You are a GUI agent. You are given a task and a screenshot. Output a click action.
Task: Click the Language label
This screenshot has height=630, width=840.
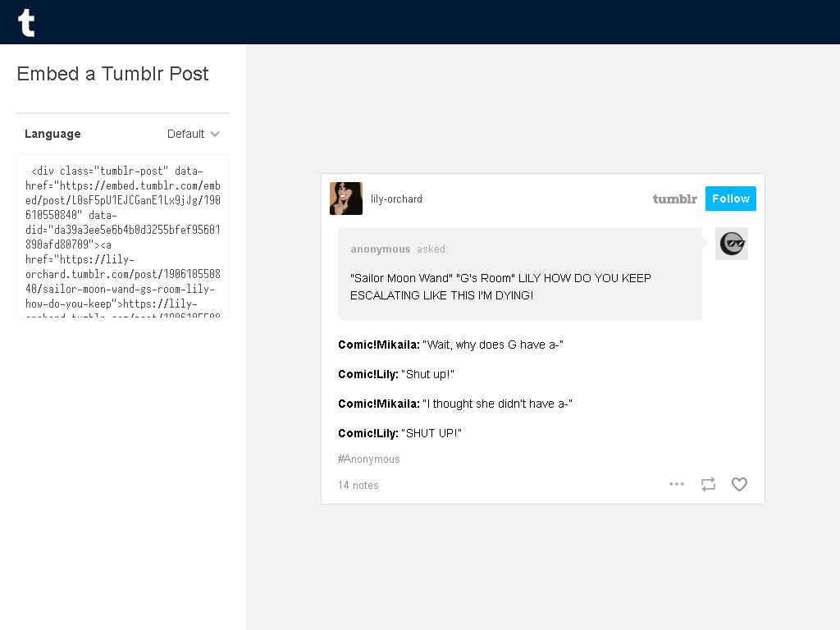click(52, 134)
